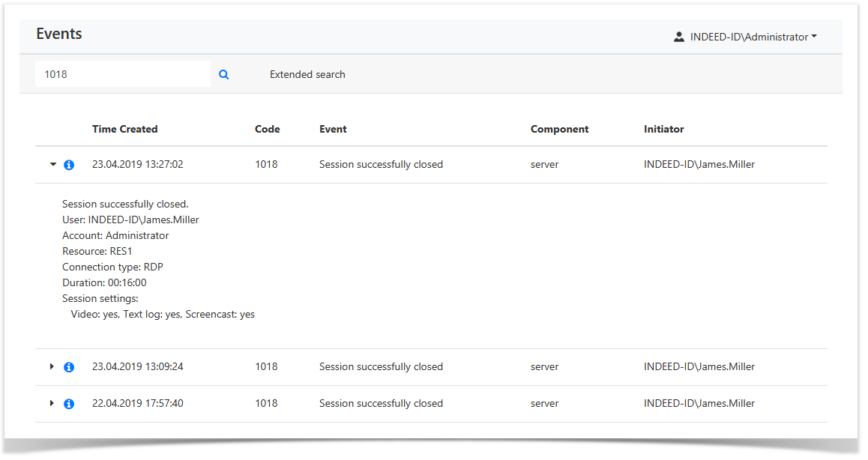Select the Code column header
This screenshot has width=868, height=460.
267,130
